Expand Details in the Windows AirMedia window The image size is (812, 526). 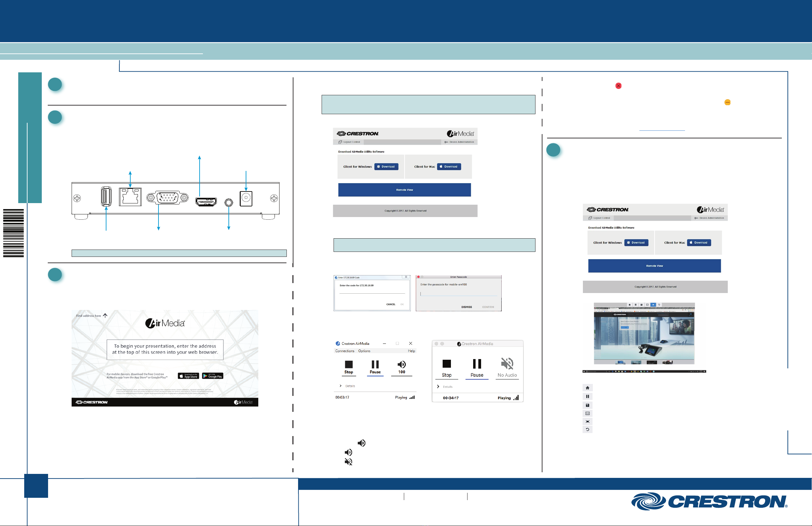[348, 386]
